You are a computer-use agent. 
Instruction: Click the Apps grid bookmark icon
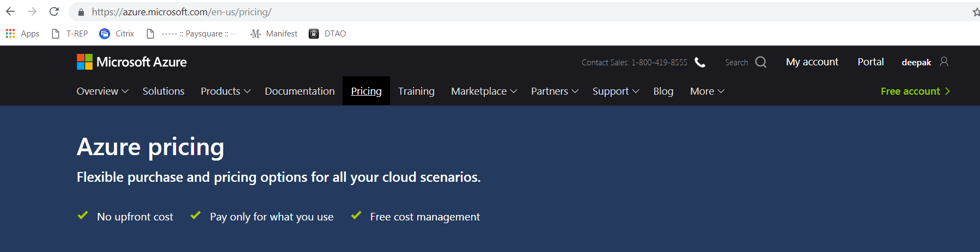10,34
